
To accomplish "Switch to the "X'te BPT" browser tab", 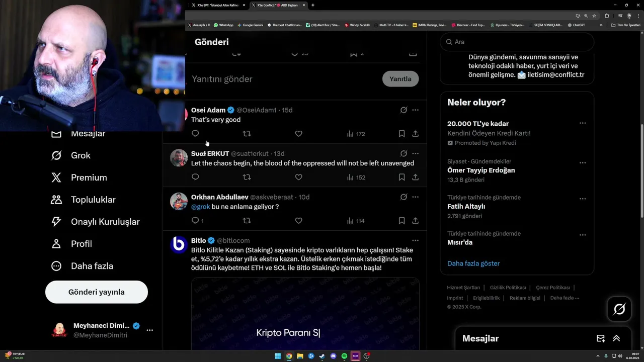I will (218, 5).
